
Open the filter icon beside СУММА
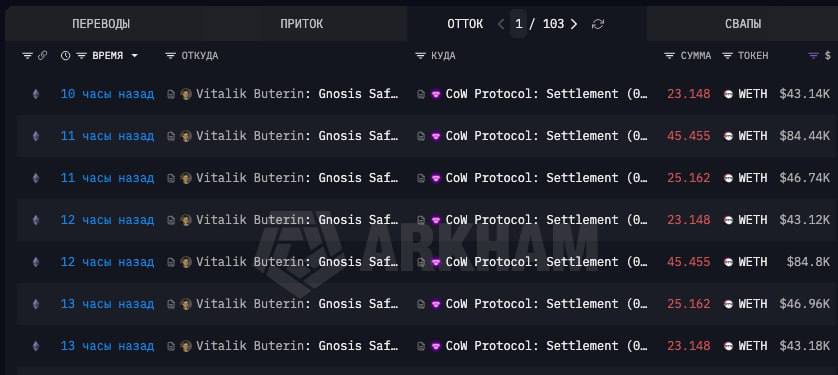click(x=669, y=56)
